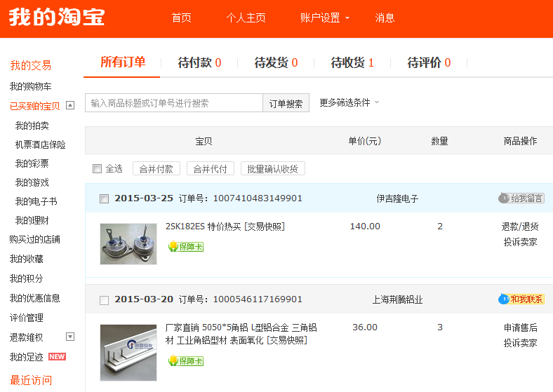Click the 批量确认收货 button
Screen dimensions: 553x392
(272, 168)
